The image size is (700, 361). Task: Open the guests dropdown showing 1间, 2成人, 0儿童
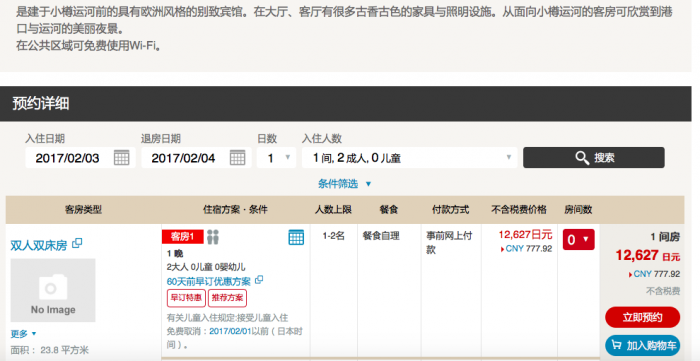click(409, 158)
